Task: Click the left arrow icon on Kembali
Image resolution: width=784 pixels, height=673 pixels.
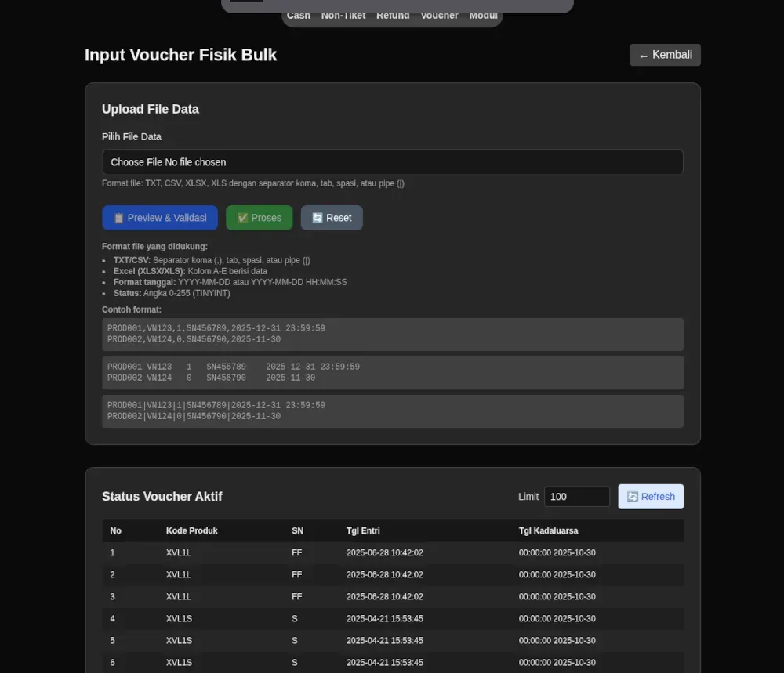Action: (643, 55)
